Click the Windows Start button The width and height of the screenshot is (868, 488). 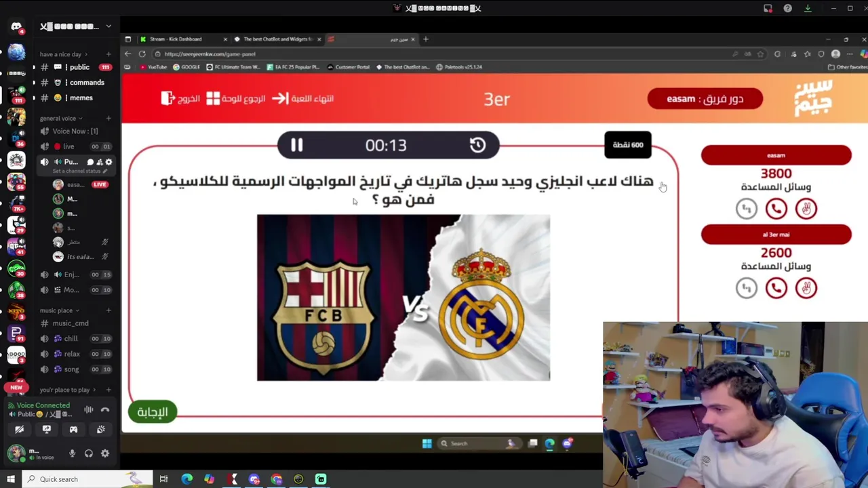pos(10,479)
